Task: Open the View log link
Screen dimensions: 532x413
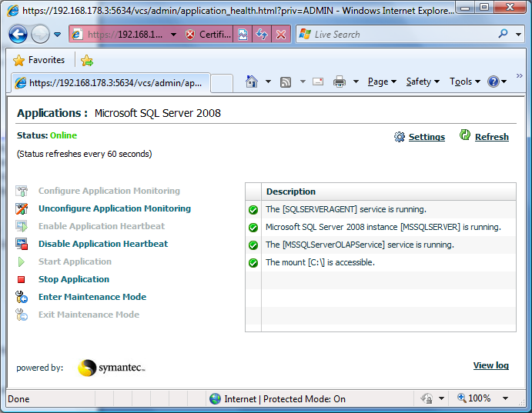Action: (x=491, y=365)
